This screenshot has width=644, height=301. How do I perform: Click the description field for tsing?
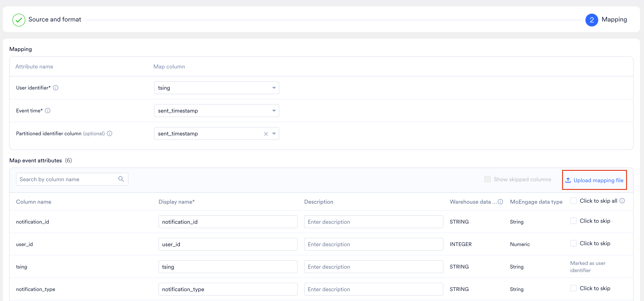(374, 267)
